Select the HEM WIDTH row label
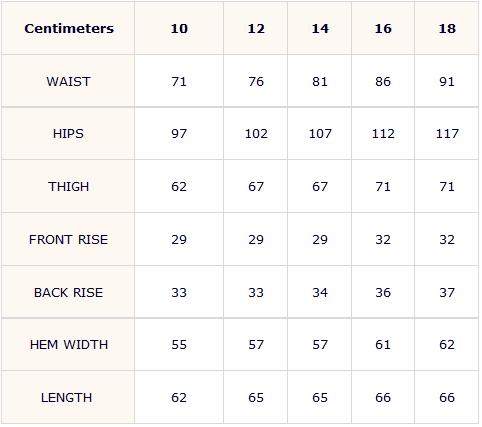Viewport: 482px width, 427px height. point(69,344)
